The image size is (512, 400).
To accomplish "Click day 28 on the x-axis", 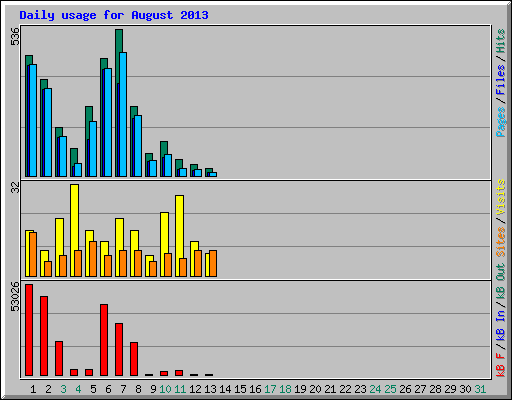I will tap(435, 389).
